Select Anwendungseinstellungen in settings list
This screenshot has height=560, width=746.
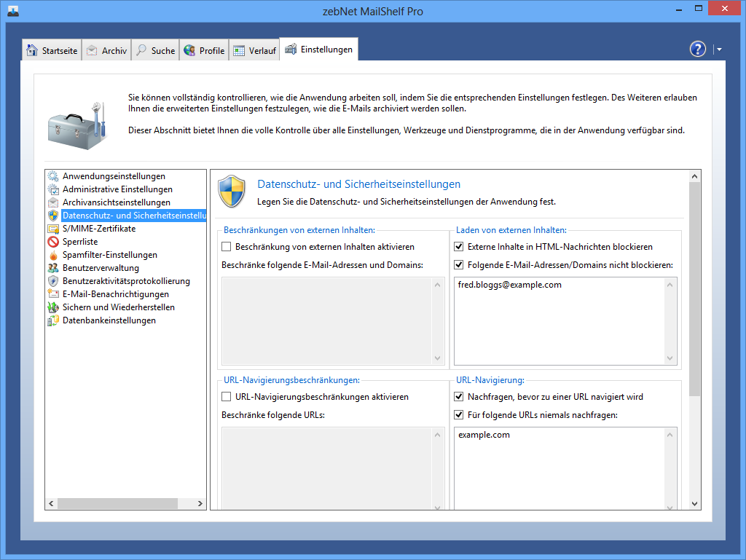pyautogui.click(x=114, y=176)
